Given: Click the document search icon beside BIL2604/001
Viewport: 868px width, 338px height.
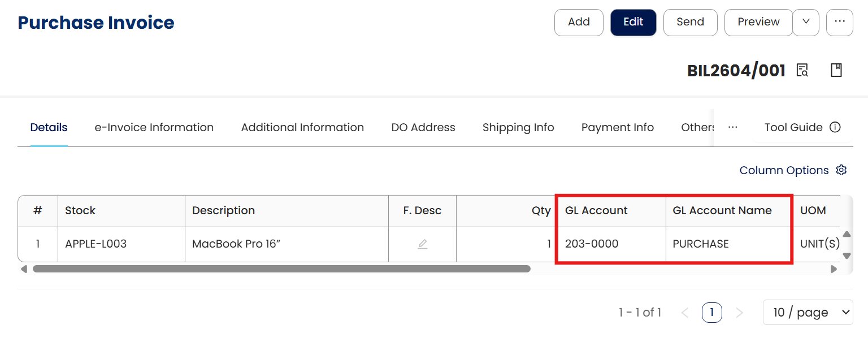Looking at the screenshot, I should tap(802, 70).
